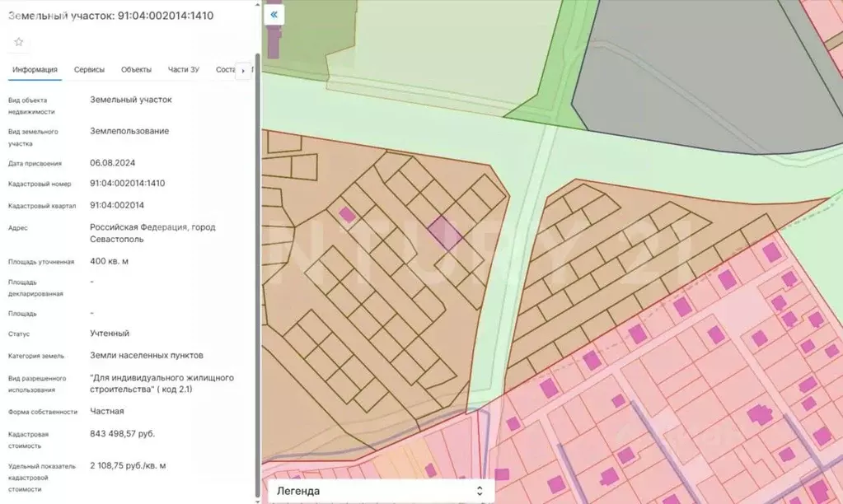This screenshot has width=843, height=504.
Task: Click the address text Российская Федерация, город Севастополь
Action: (152, 233)
